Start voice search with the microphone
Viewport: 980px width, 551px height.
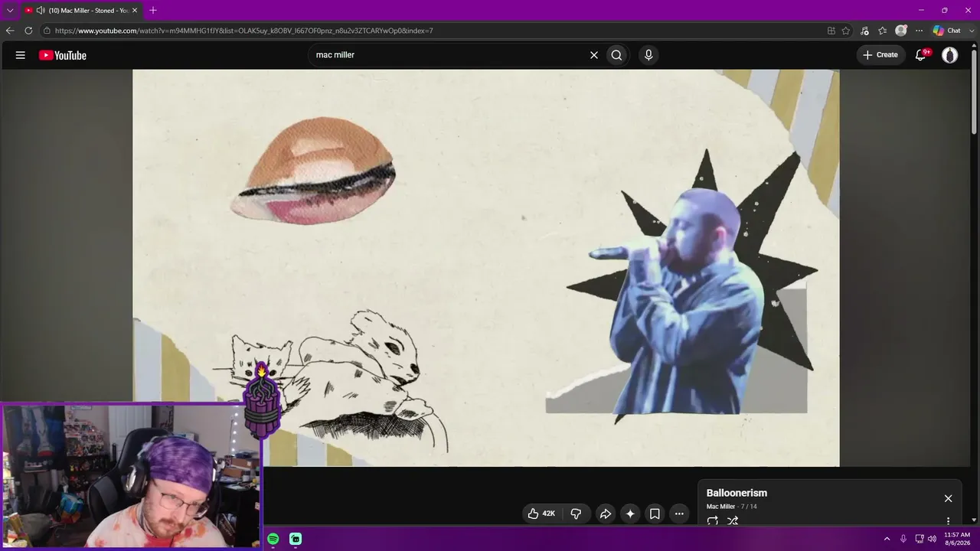click(648, 55)
